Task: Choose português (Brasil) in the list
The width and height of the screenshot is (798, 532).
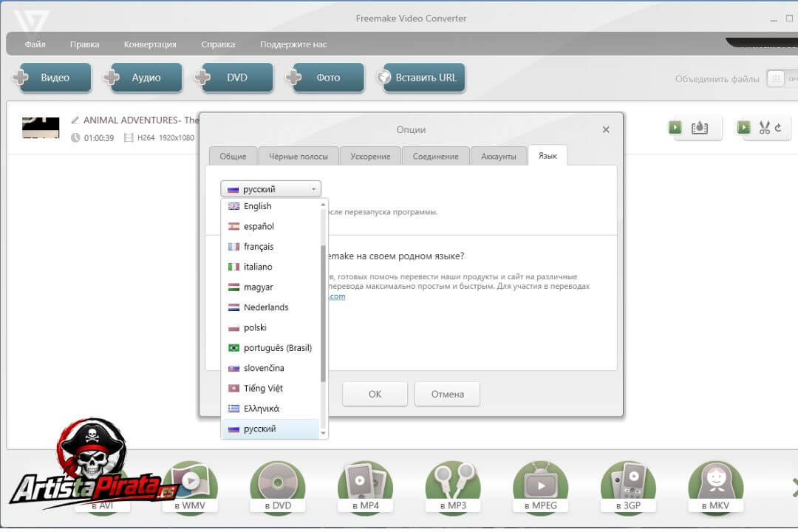Action: click(x=271, y=348)
